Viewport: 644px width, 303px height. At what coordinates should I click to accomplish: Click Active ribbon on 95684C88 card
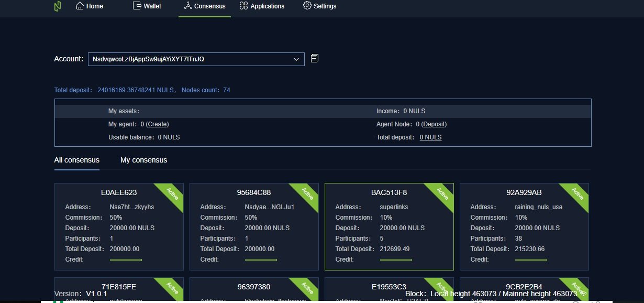click(307, 194)
